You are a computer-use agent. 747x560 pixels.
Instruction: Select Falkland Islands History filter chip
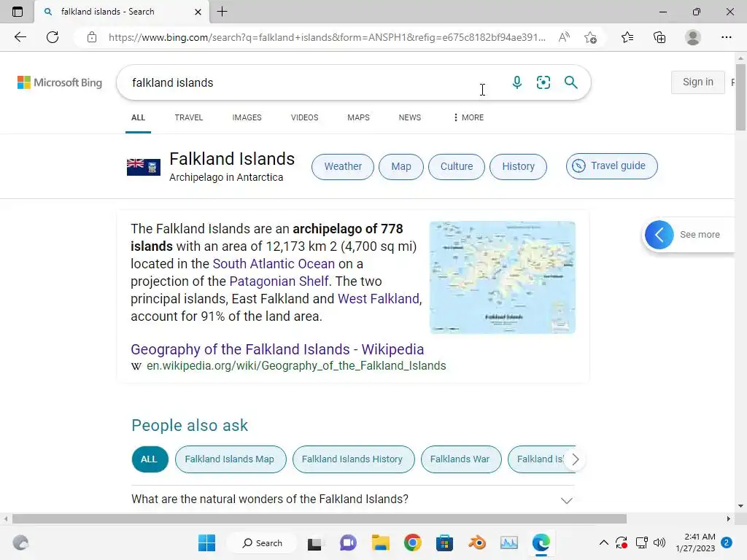(x=354, y=459)
